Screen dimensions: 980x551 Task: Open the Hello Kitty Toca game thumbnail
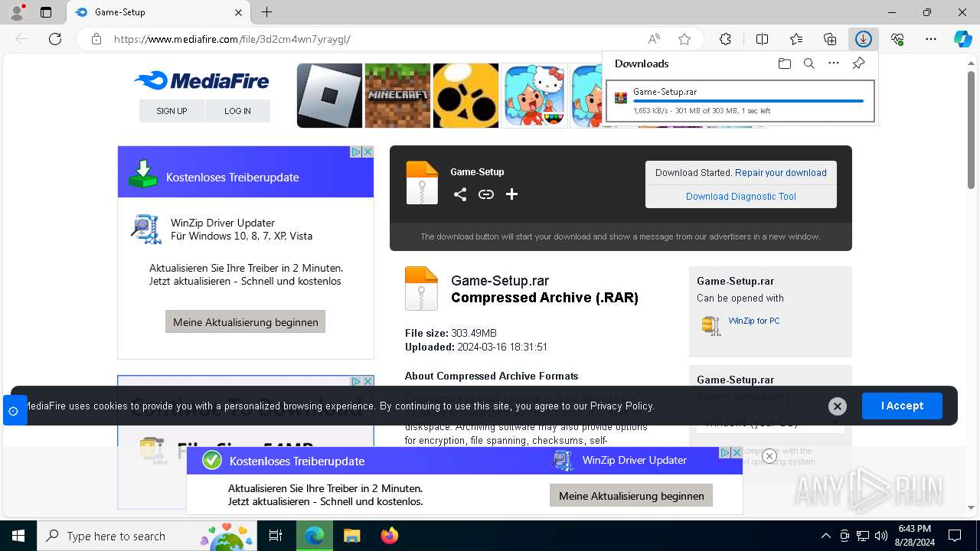[x=534, y=96]
